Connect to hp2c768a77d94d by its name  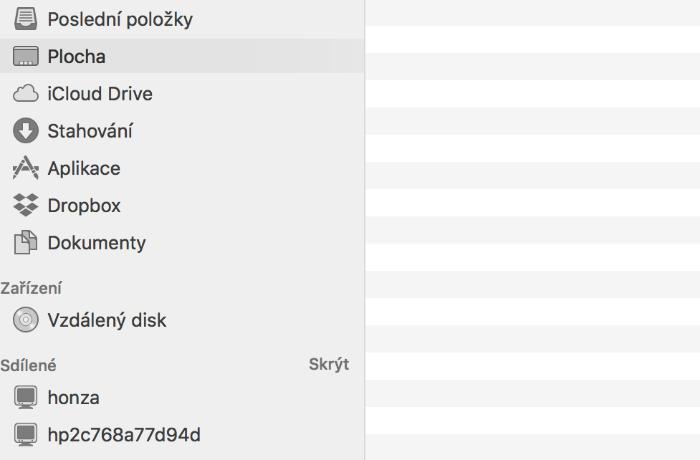point(124,435)
